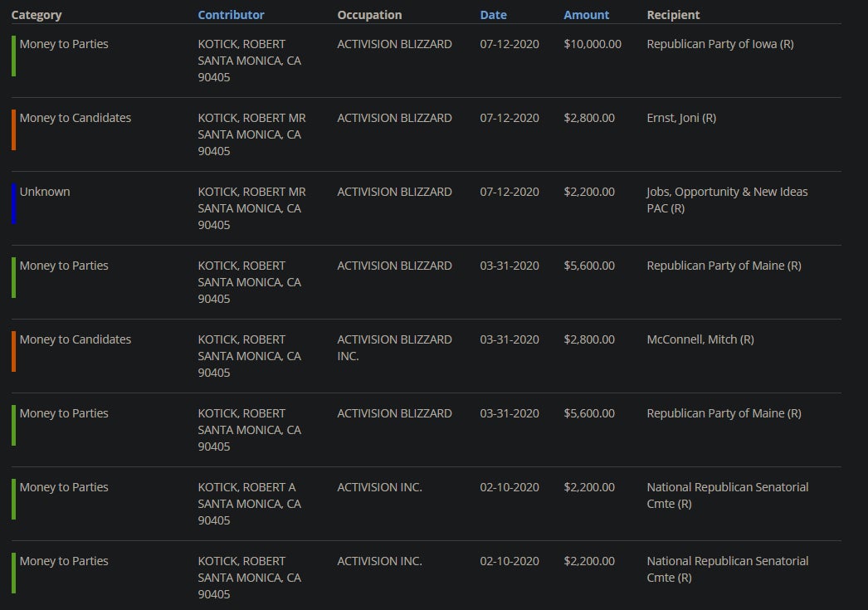868x610 pixels.
Task: Click the $10,000.00 amount cell
Action: click(x=592, y=44)
